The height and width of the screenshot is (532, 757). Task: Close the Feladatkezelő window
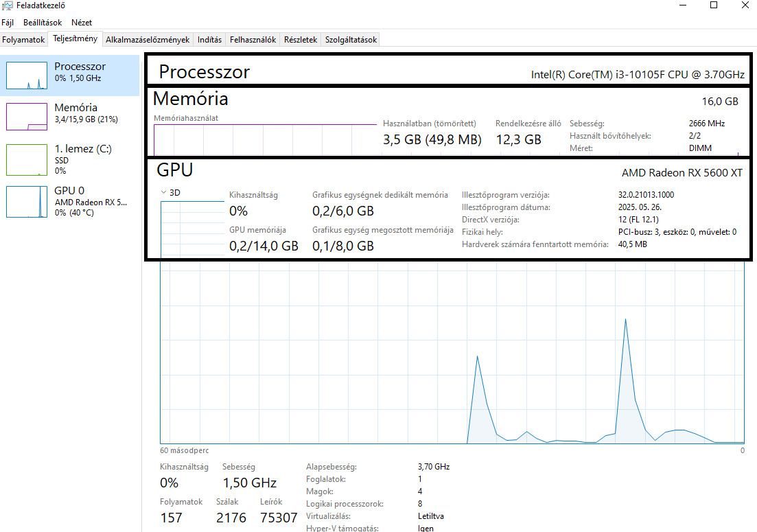tap(745, 5)
